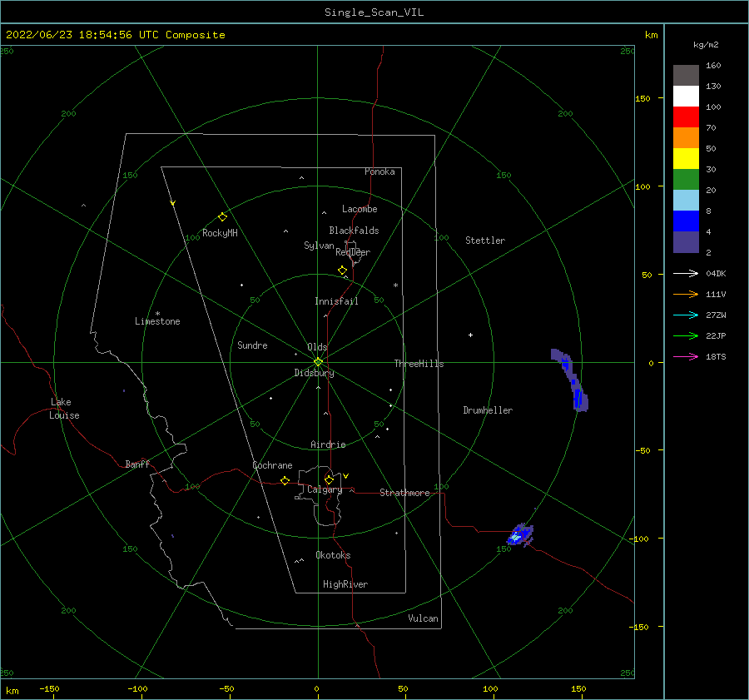Click the Didsbury label

[314, 373]
